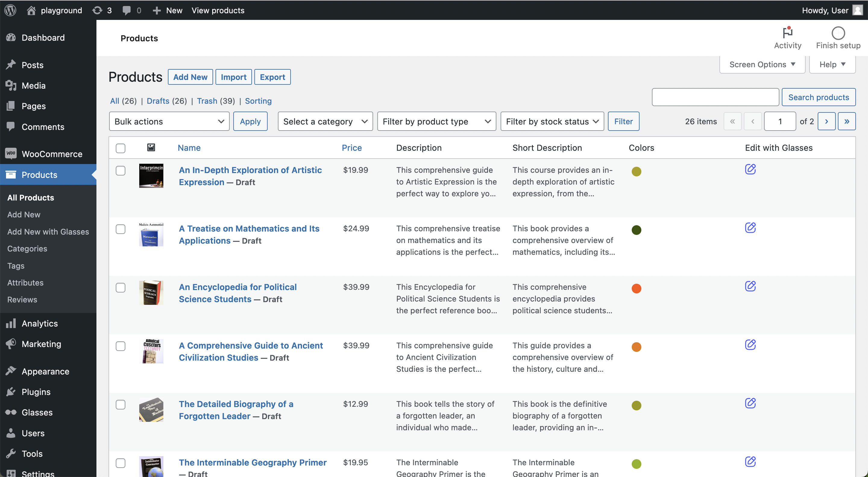Screen dimensions: 868x477
Task: Click the current page number field
Action: click(x=780, y=121)
